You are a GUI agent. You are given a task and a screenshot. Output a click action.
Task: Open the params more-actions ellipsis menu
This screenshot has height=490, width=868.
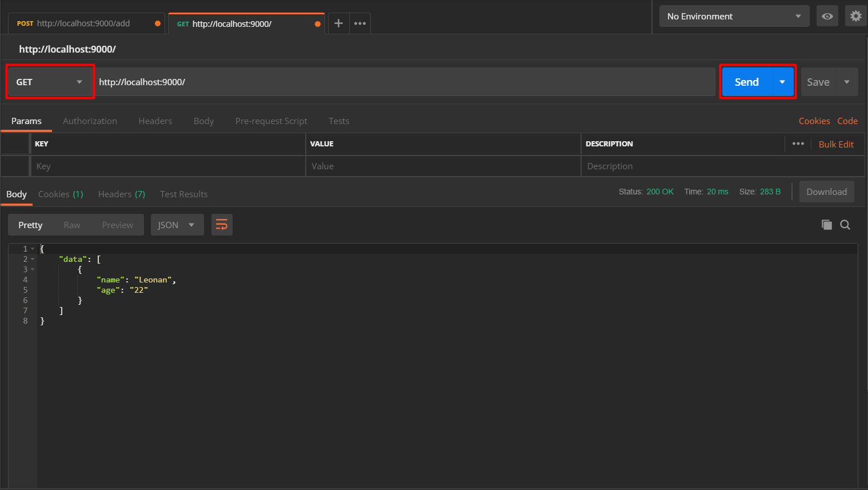pyautogui.click(x=798, y=144)
